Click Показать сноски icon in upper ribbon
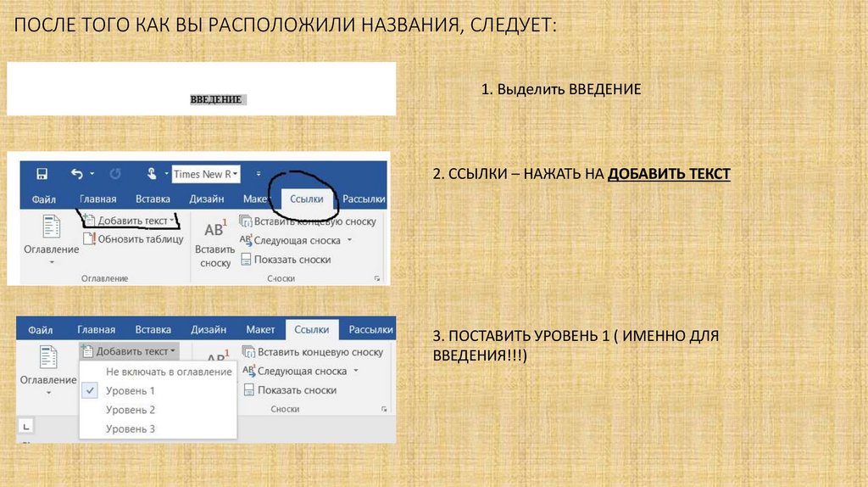The image size is (868, 487). (x=246, y=260)
